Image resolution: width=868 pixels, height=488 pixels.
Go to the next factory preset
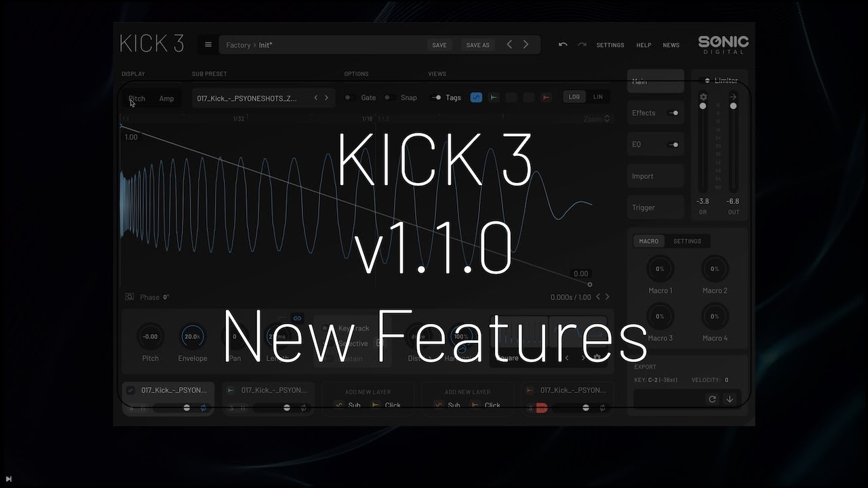pos(526,45)
